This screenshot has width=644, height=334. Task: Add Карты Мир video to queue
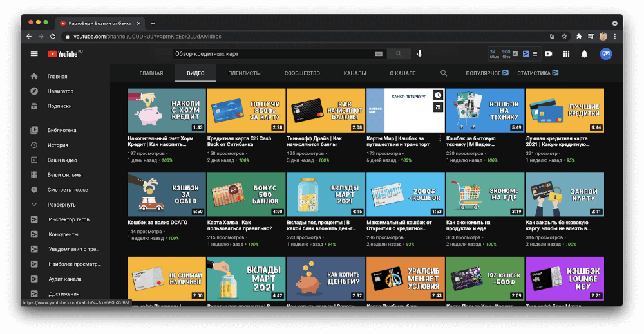438,107
